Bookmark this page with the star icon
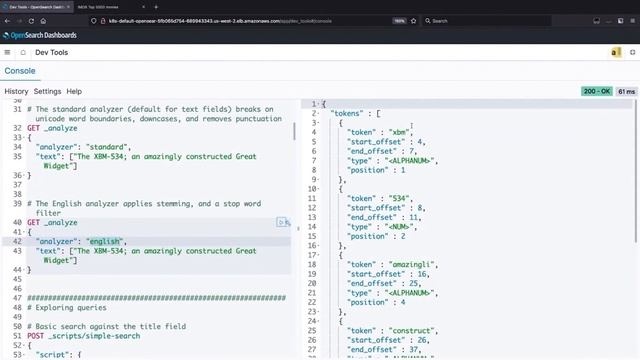 (x=413, y=21)
